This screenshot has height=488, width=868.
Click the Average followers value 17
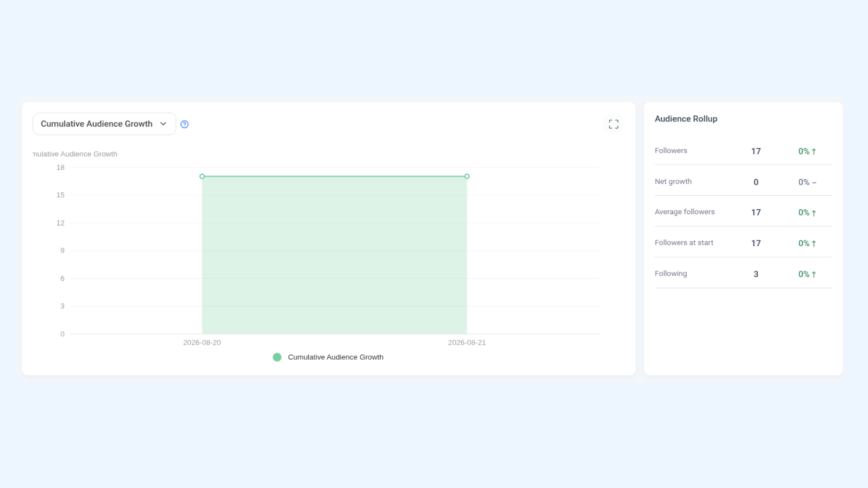point(756,212)
